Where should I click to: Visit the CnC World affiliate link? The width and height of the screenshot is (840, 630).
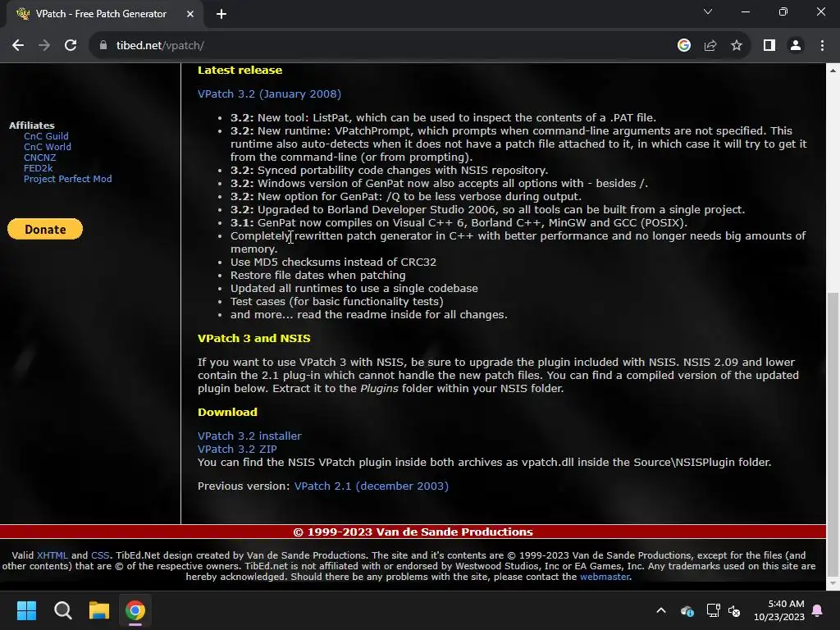point(47,147)
